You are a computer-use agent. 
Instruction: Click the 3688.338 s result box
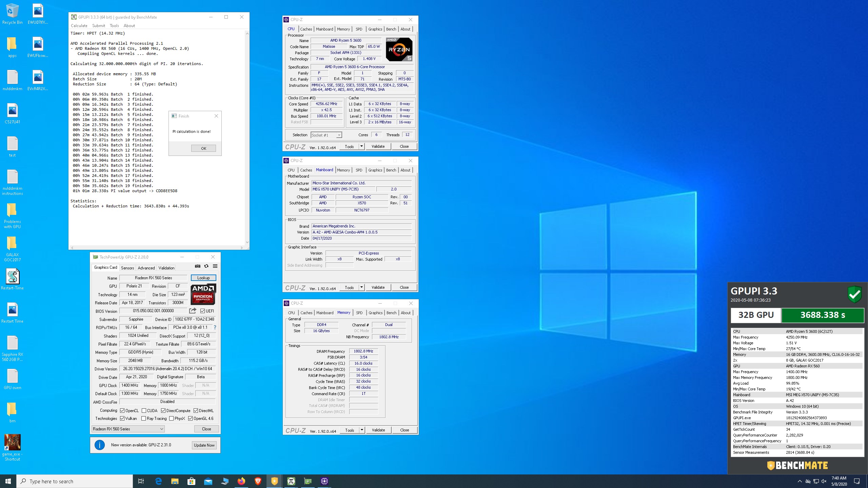pos(823,315)
